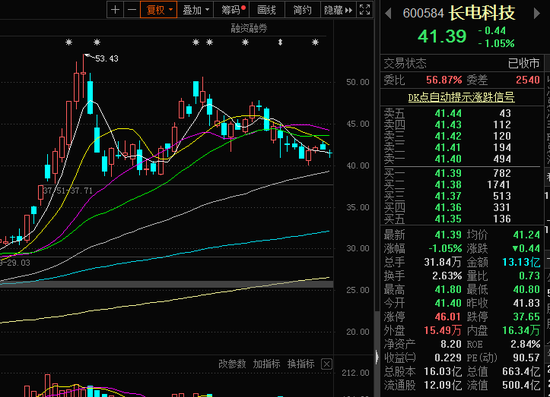Click 总值 value 663.4亿
This screenshot has width=550, height=397.
coord(521,371)
